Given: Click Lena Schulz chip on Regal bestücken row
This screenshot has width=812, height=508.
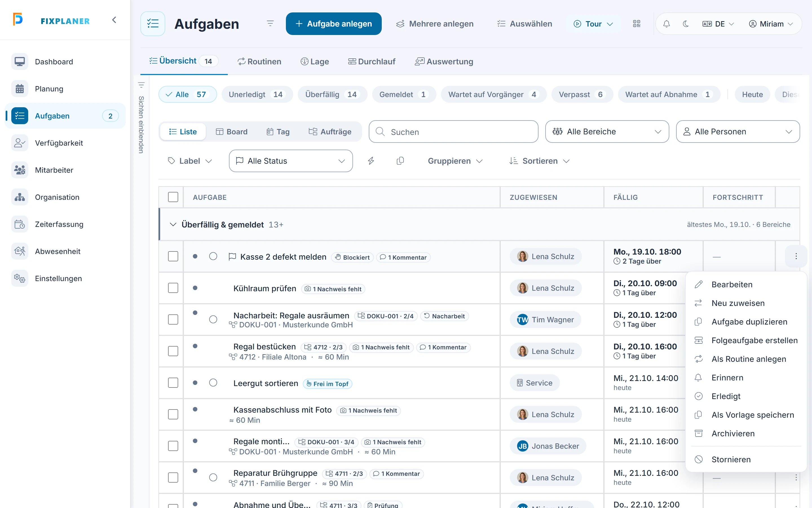Looking at the screenshot, I should pos(546,351).
